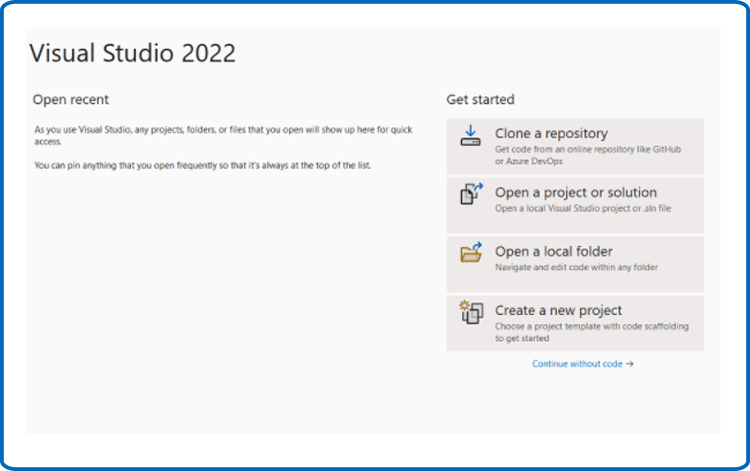Click the Visual Studio 2022 title
Viewport: 750px width, 471px height.
tap(132, 53)
